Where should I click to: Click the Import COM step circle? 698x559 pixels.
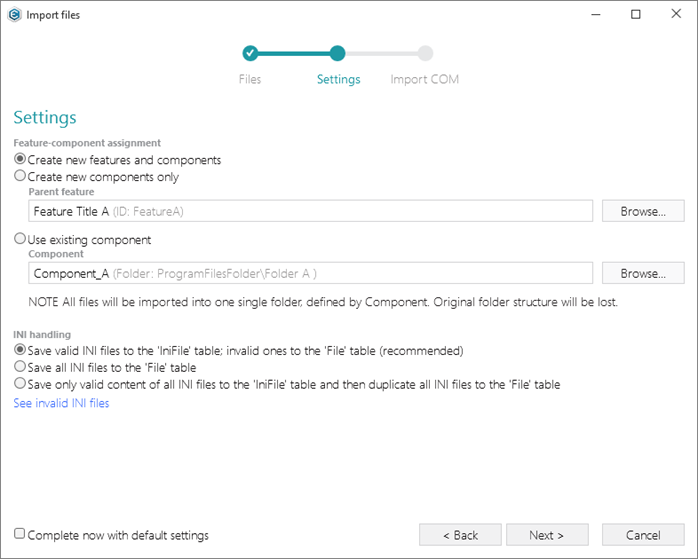point(425,53)
